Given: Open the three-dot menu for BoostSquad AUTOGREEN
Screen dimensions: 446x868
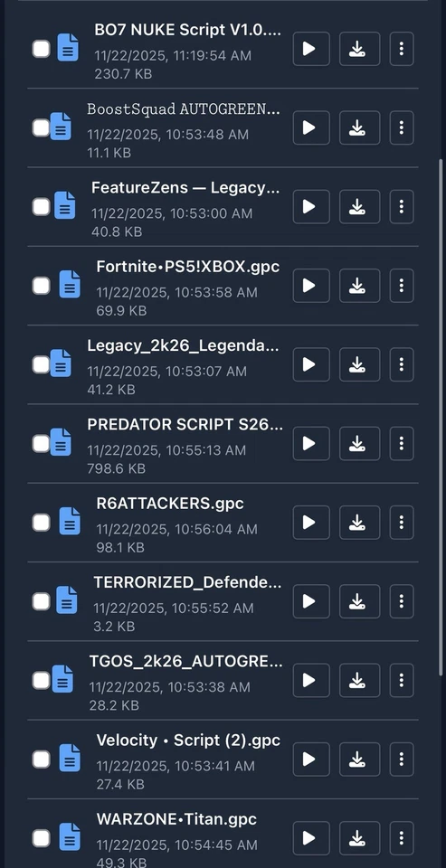Looking at the screenshot, I should tap(402, 127).
